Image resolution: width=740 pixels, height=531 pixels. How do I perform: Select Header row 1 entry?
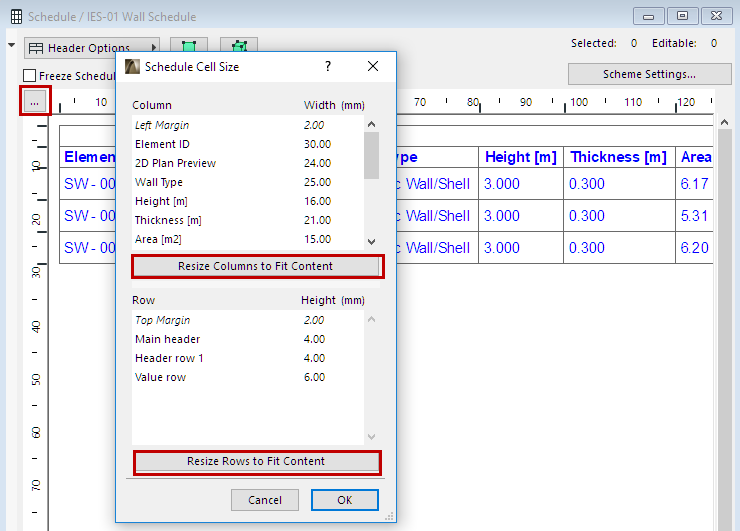(248, 358)
